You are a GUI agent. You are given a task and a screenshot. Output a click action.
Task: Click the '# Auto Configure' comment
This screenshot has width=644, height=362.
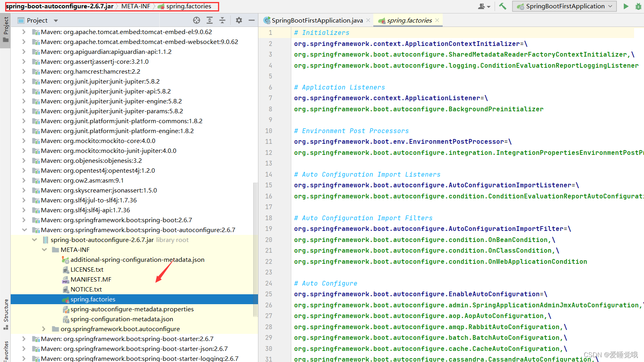click(x=325, y=283)
